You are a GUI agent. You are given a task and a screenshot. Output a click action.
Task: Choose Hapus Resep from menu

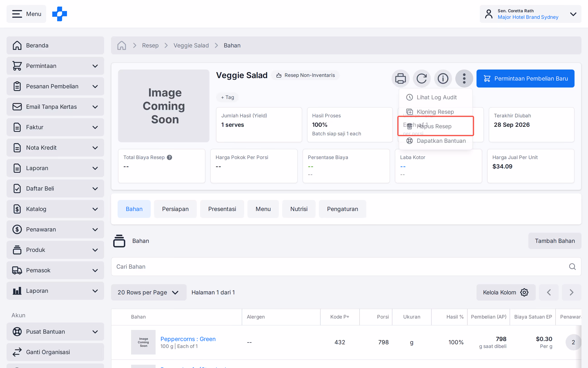436,126
